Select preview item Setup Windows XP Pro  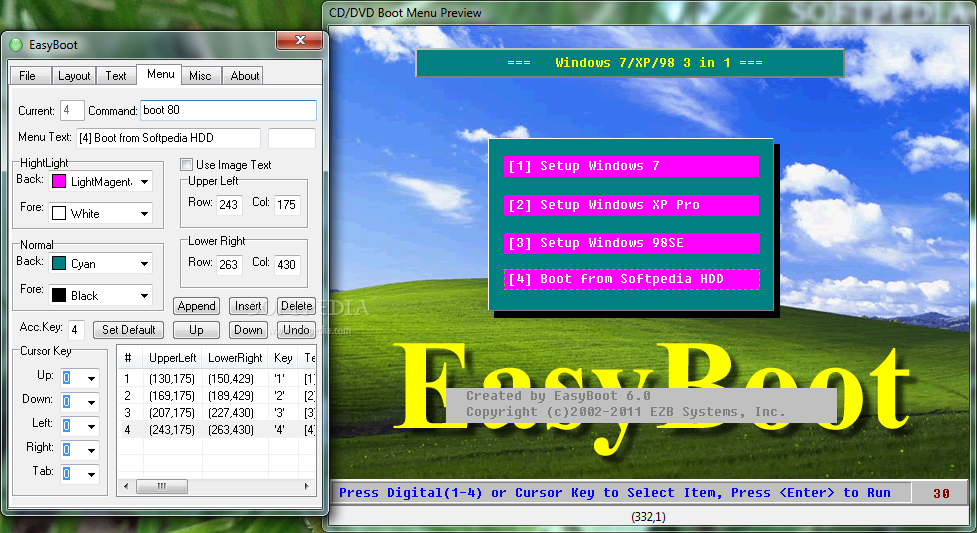pos(631,204)
